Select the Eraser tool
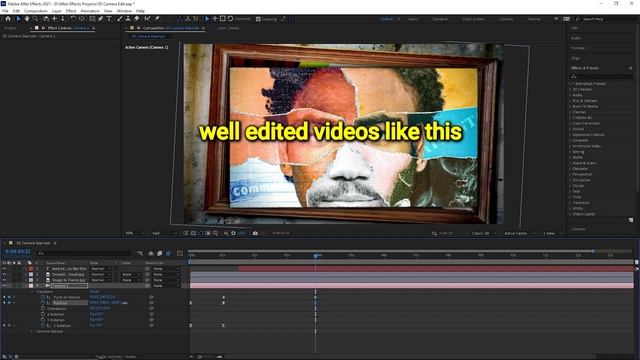Viewport: 640px width, 360px height. point(137,19)
